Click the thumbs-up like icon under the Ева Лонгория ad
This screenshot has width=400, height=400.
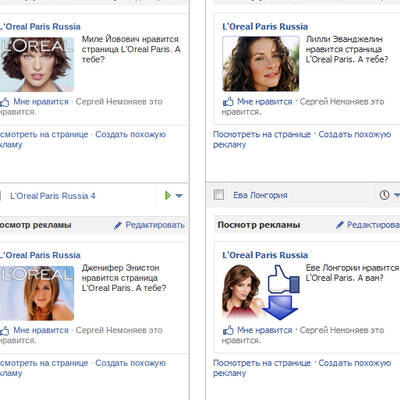228,330
